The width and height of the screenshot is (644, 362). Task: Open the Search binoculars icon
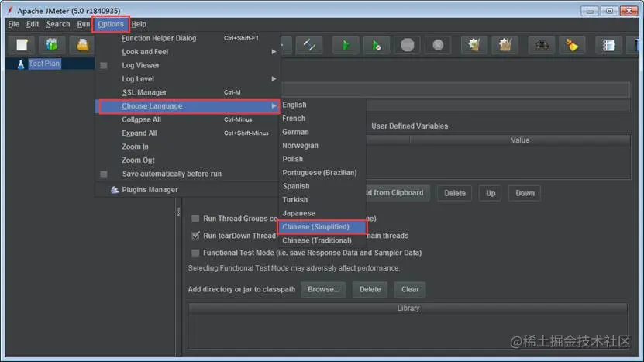pos(542,45)
